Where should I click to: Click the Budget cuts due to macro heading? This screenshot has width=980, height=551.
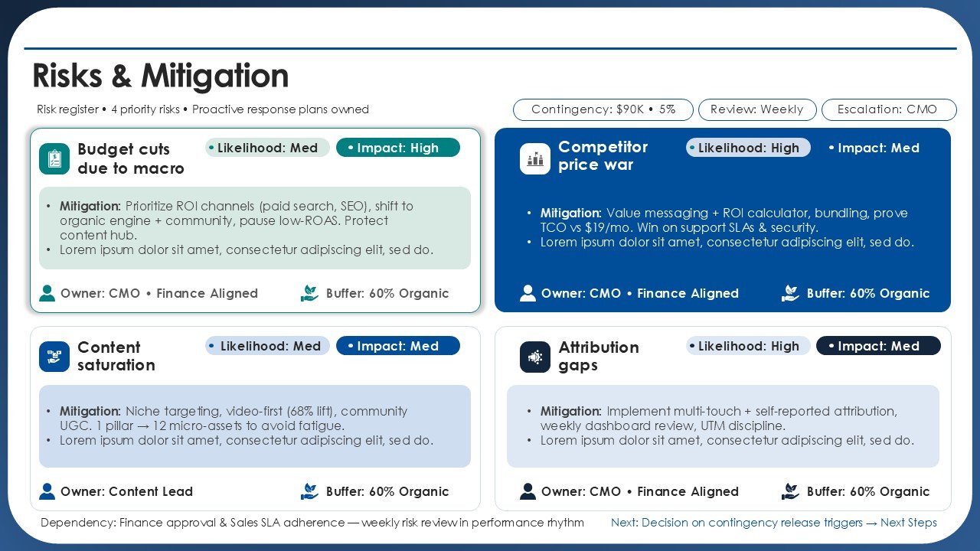coord(131,158)
